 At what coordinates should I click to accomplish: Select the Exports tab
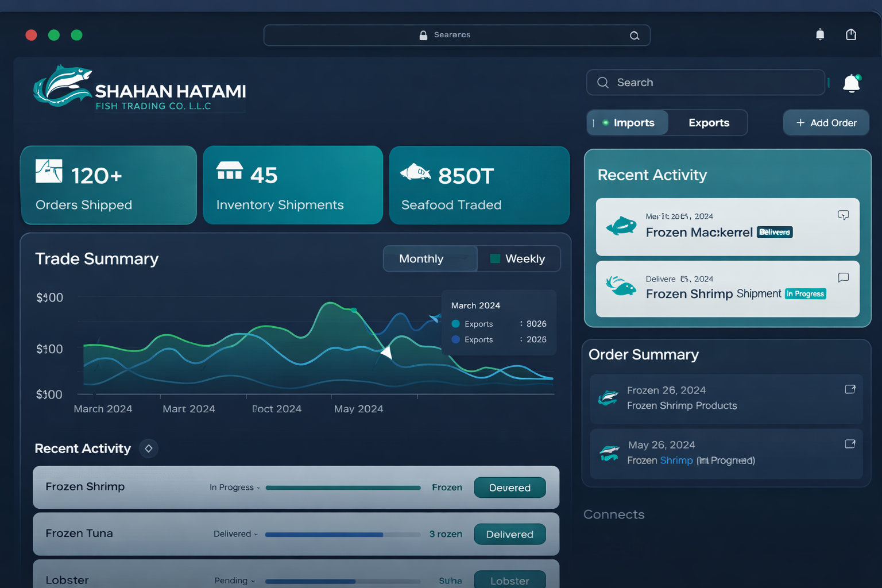[x=709, y=123]
